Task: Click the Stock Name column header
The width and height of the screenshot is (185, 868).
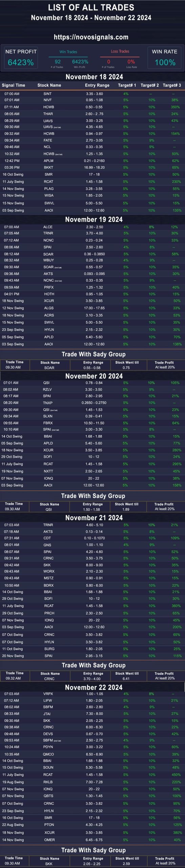Action: click(49, 85)
